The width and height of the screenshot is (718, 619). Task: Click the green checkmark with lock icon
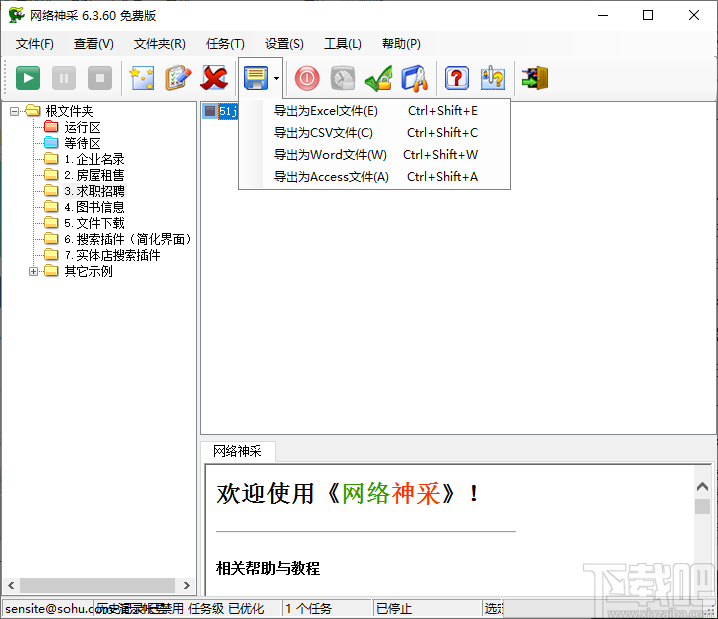coord(379,78)
